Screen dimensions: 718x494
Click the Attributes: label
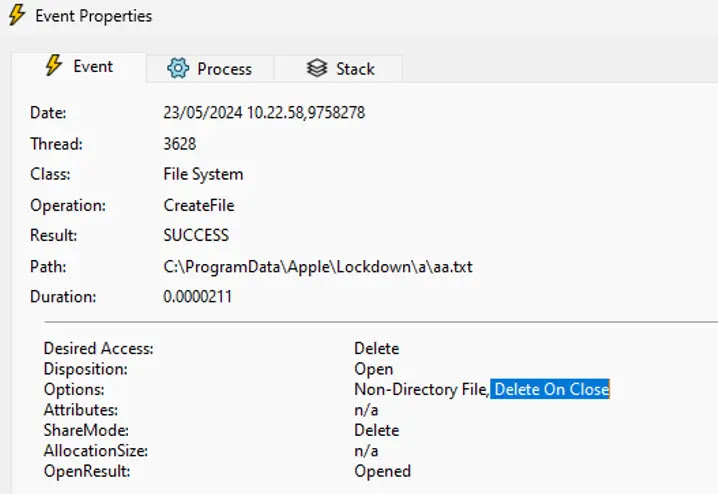(81, 410)
